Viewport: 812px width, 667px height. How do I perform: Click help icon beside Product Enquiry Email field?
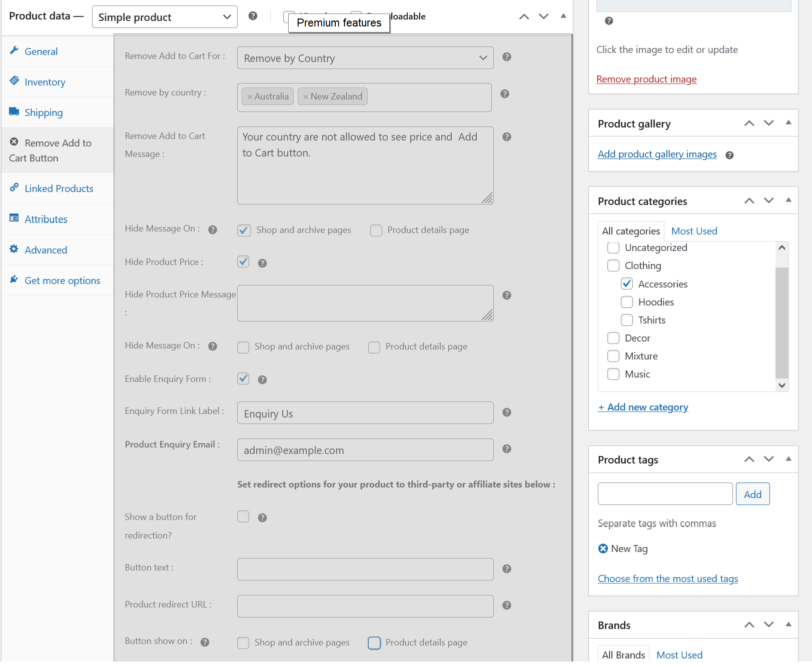tap(507, 449)
